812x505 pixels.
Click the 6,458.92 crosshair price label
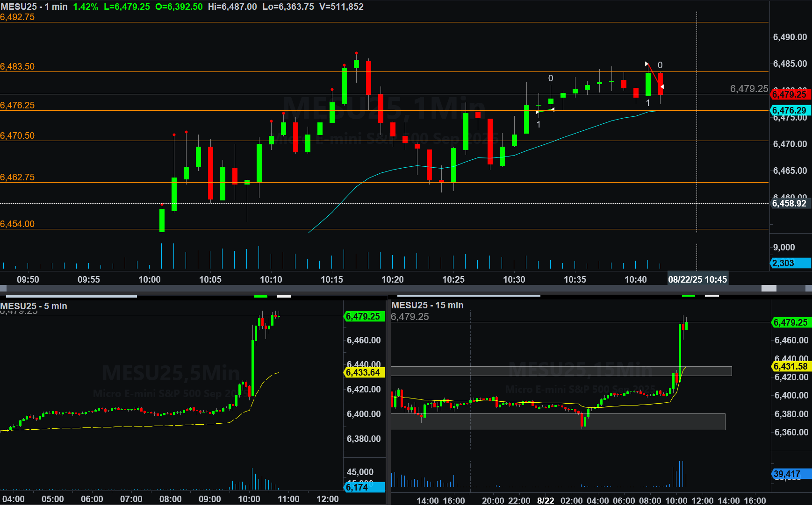click(x=789, y=203)
